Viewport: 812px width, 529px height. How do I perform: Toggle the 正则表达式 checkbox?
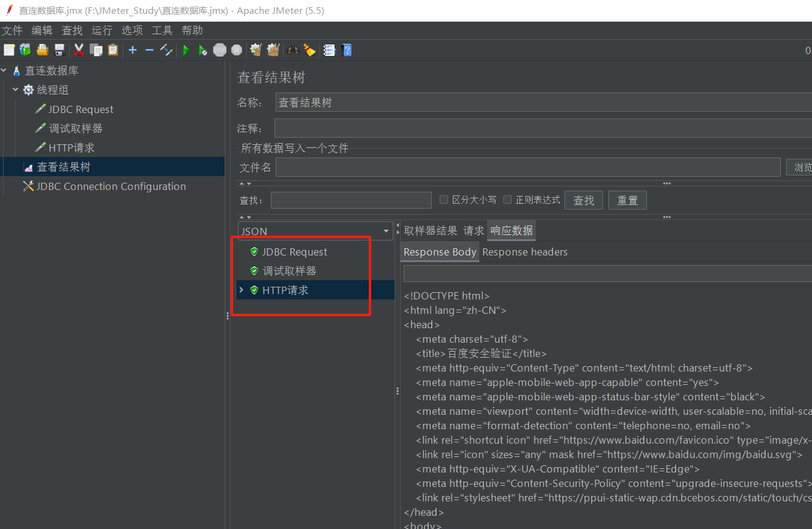pyautogui.click(x=507, y=200)
